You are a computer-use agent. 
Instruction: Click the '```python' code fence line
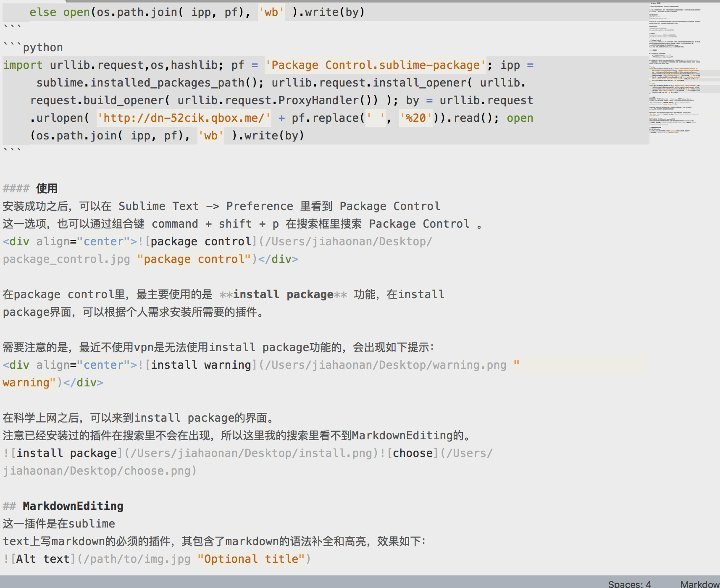click(x=33, y=47)
